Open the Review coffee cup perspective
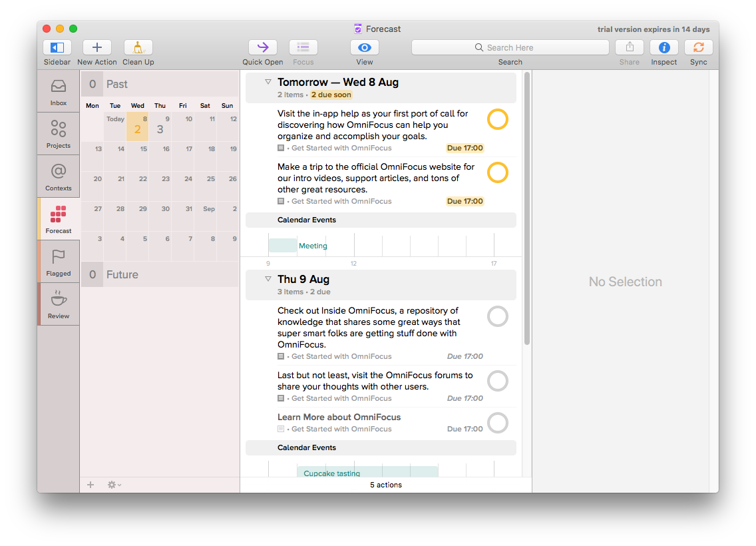 tap(59, 304)
